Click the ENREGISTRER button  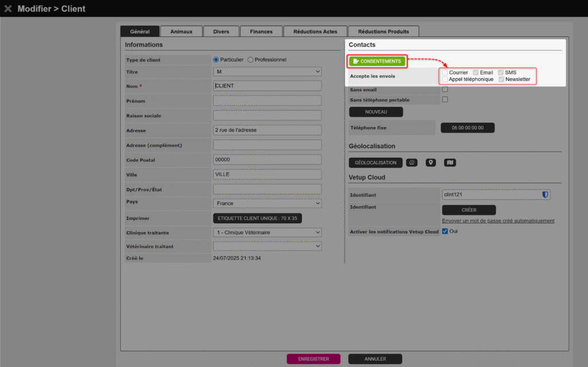314,359
